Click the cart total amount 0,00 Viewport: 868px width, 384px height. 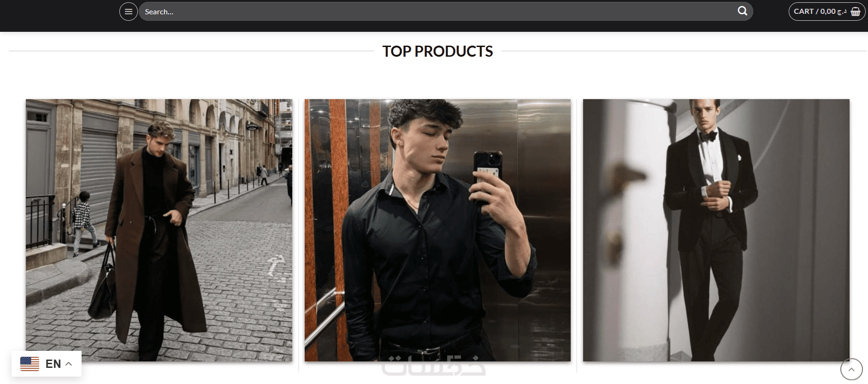coord(828,12)
